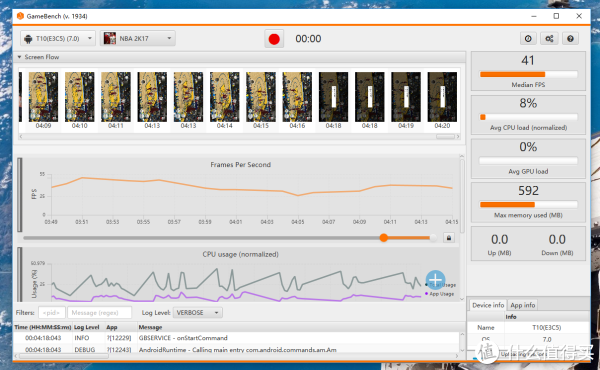Collapse the Screen Flow section
600x370 pixels.
(20, 57)
